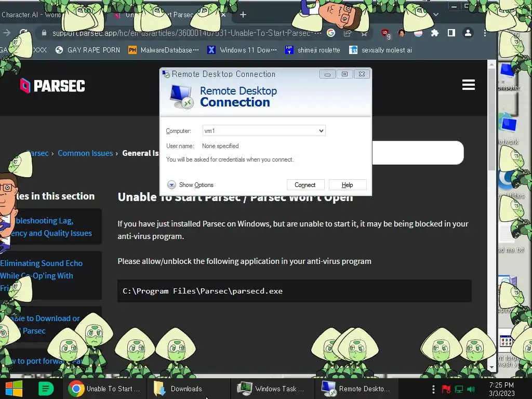The width and height of the screenshot is (532, 399).
Task: Share this page via share icon
Action: click(x=348, y=33)
